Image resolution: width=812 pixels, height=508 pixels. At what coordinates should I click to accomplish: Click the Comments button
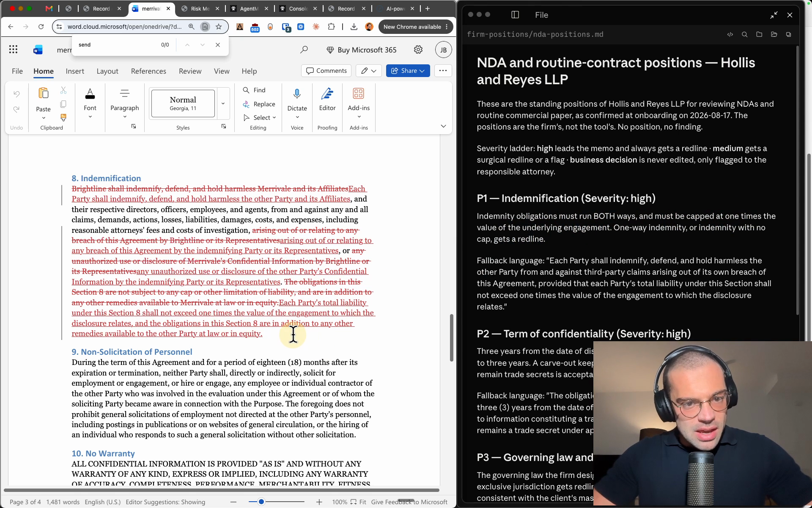click(326, 71)
